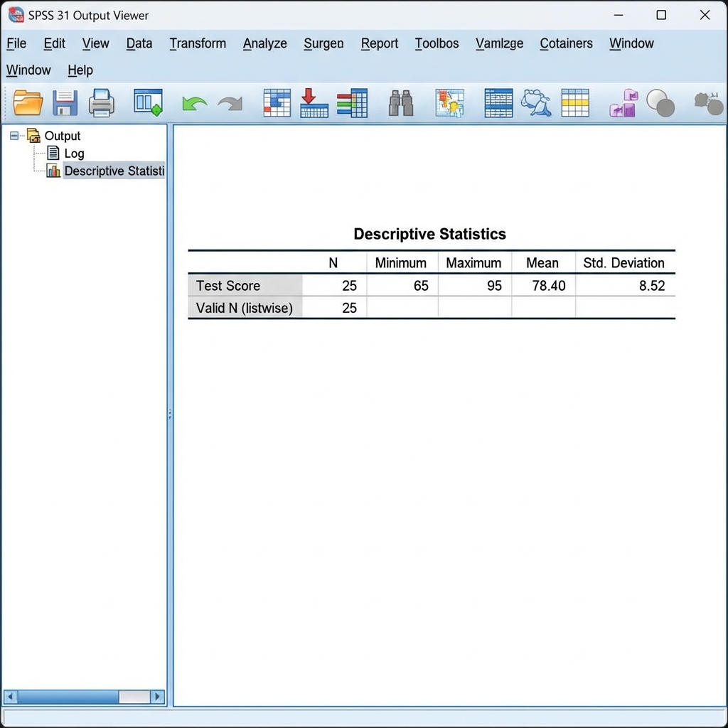Click the open folder icon in toolbar
Image resolution: width=728 pixels, height=728 pixels.
click(x=28, y=103)
